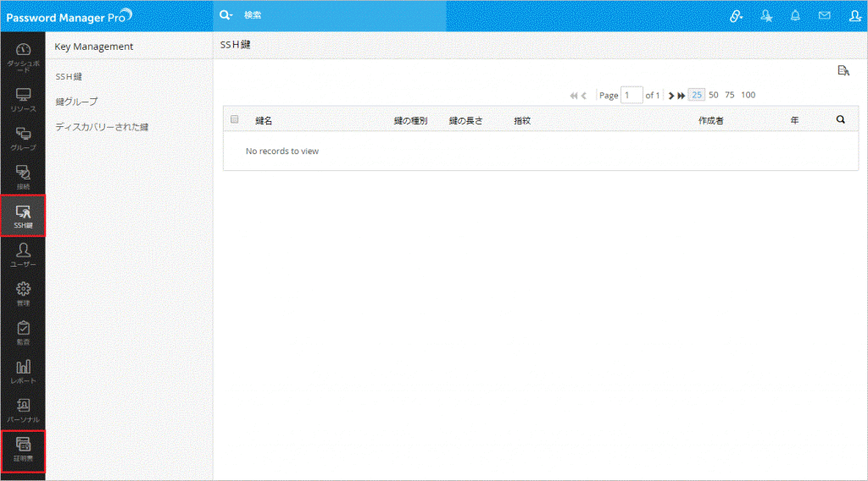This screenshot has width=868, height=481.
Task: Click the user star icon in header
Action: (766, 16)
